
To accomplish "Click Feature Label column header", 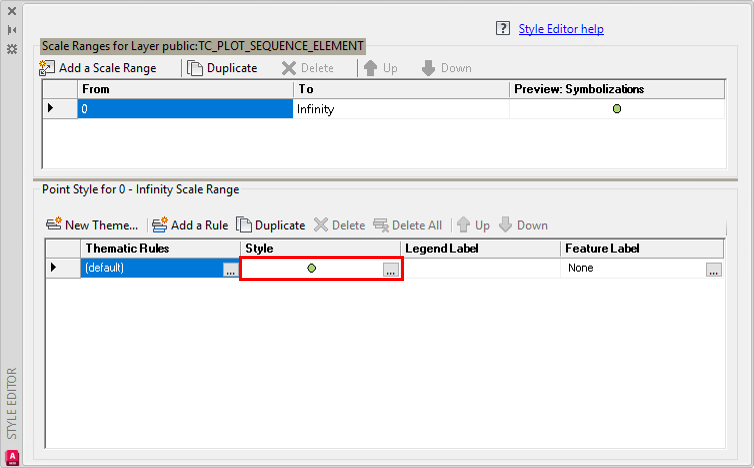I will pyautogui.click(x=642, y=249).
